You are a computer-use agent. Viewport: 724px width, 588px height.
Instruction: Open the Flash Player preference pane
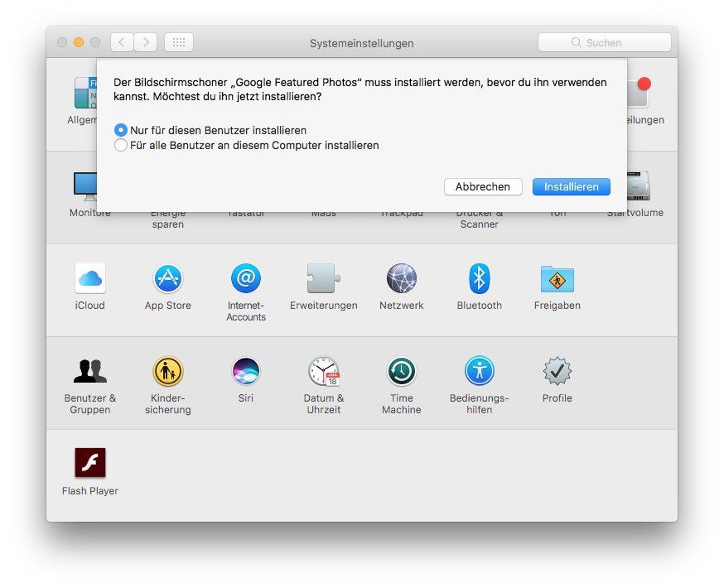pyautogui.click(x=89, y=461)
